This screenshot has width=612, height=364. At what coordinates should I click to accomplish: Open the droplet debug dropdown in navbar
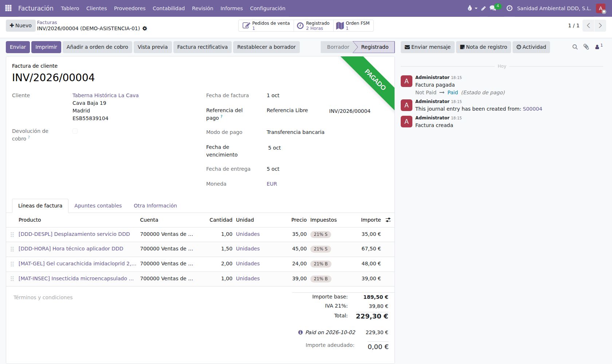472,8
